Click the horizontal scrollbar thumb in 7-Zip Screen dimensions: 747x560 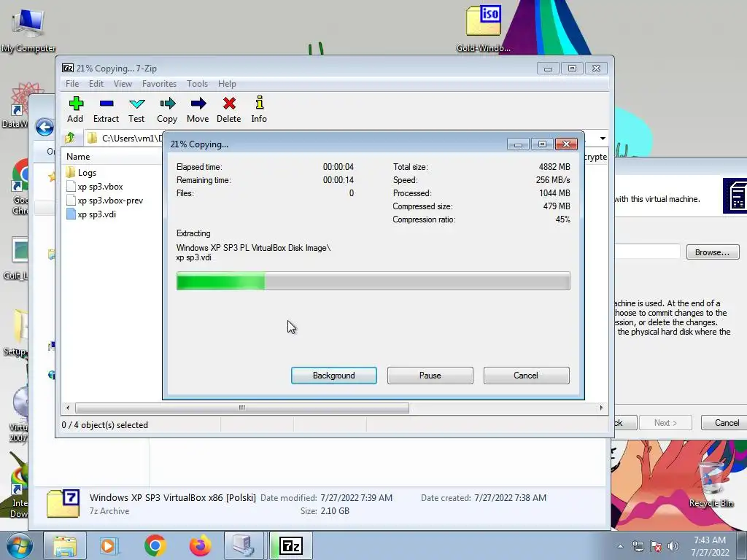[x=242, y=408]
